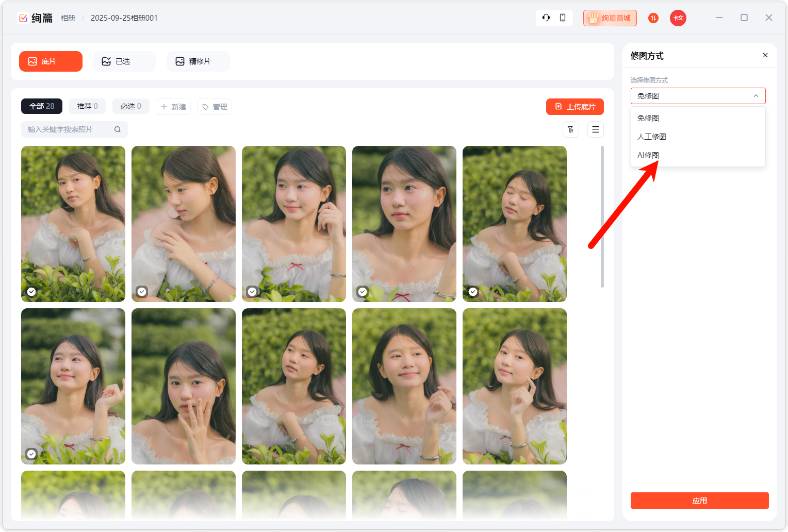Click the user avatar in title bar
The image size is (788, 532).
coord(678,18)
